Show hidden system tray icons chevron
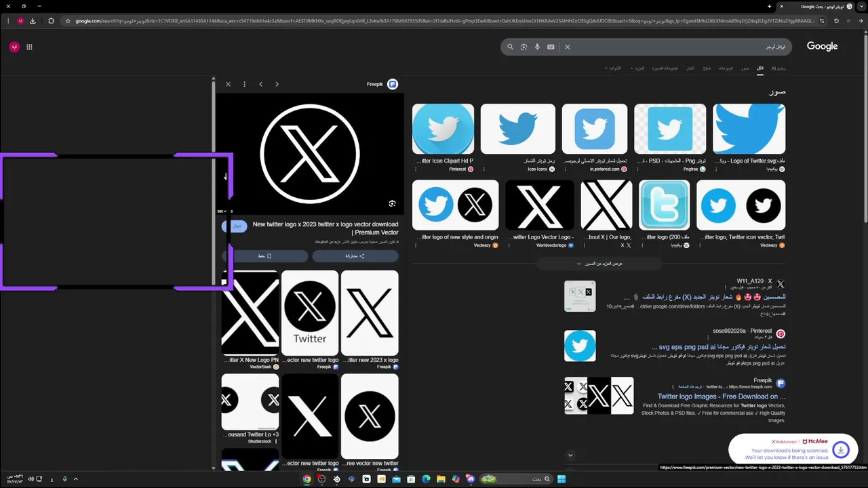868x488 pixels. (75, 479)
